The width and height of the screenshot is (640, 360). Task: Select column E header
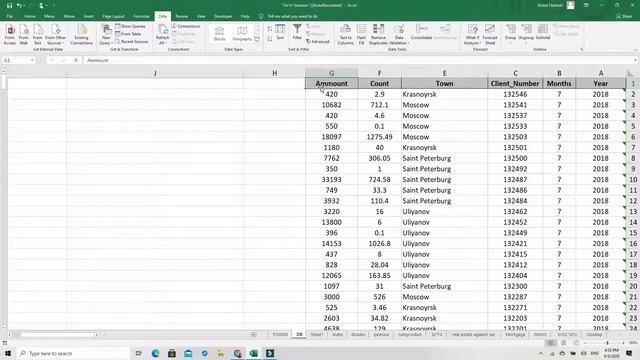[x=444, y=73]
